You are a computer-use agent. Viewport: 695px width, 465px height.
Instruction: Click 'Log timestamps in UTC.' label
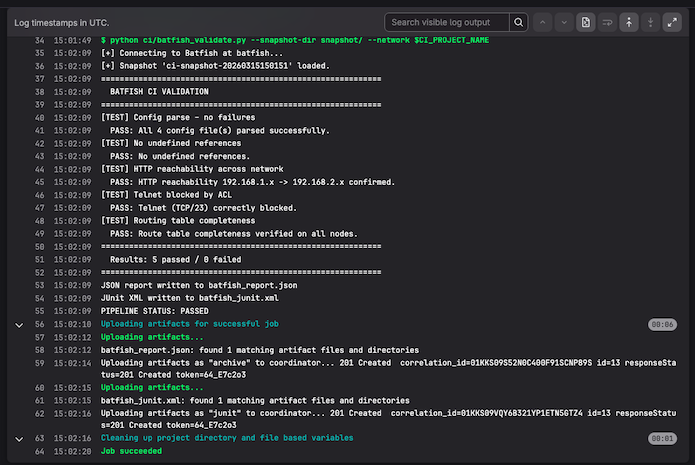tap(62, 23)
